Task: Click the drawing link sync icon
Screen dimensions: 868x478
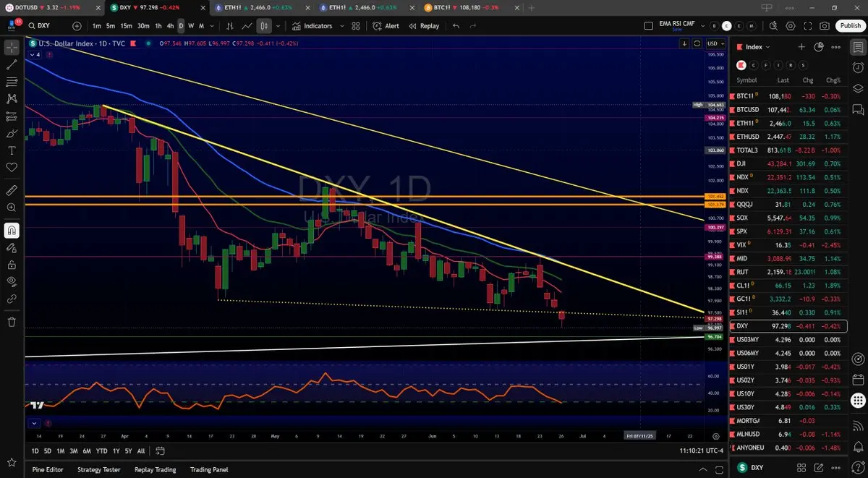Action: click(x=12, y=299)
